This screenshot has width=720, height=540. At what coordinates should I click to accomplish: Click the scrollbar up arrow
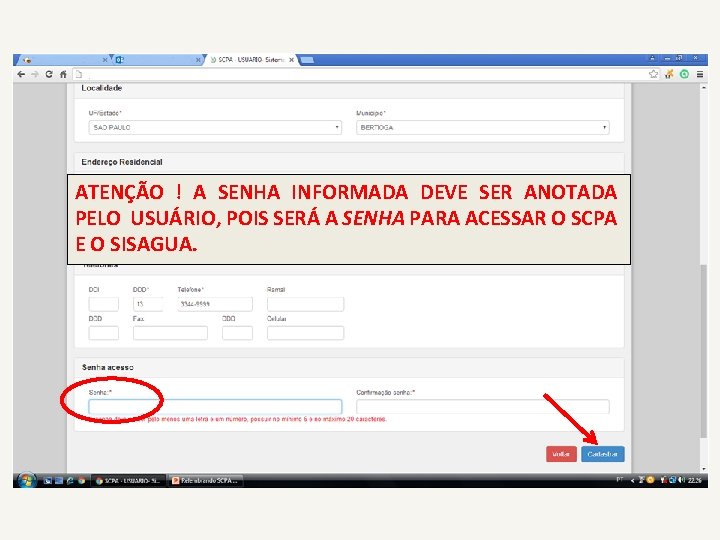click(703, 87)
